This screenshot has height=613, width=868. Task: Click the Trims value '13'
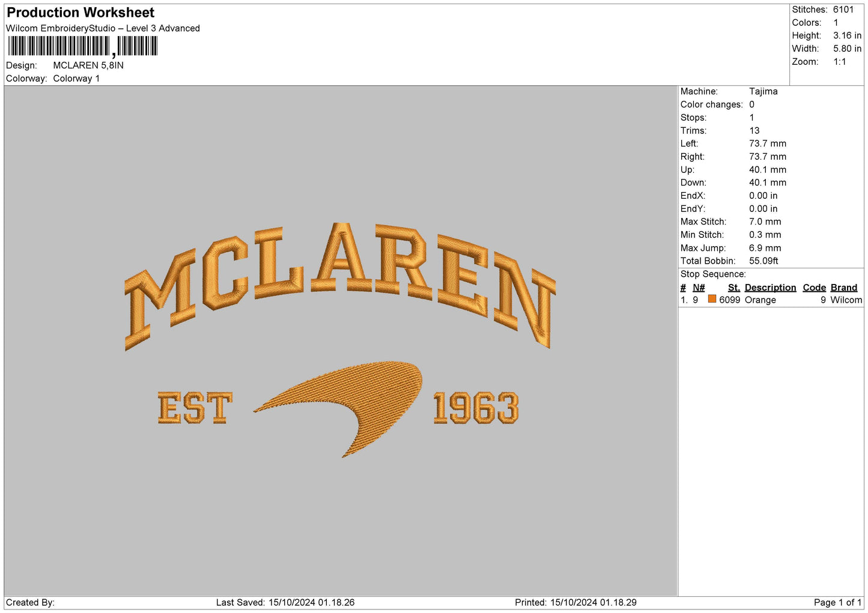[754, 130]
